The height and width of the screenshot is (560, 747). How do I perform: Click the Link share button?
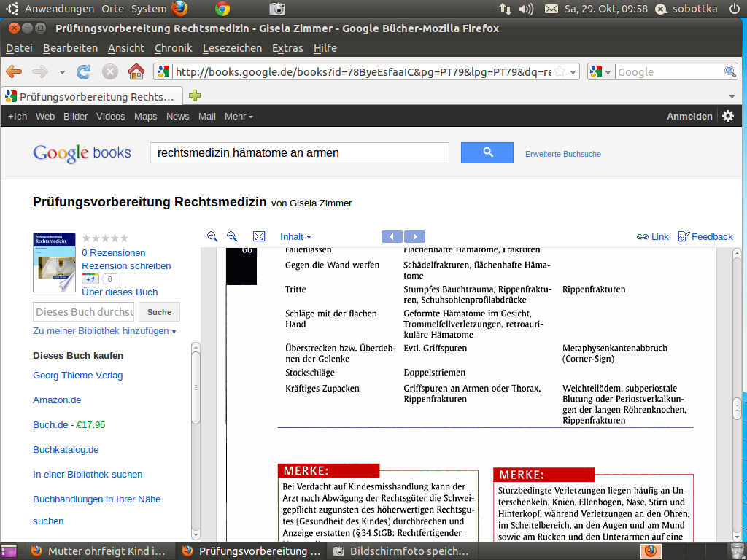point(653,237)
